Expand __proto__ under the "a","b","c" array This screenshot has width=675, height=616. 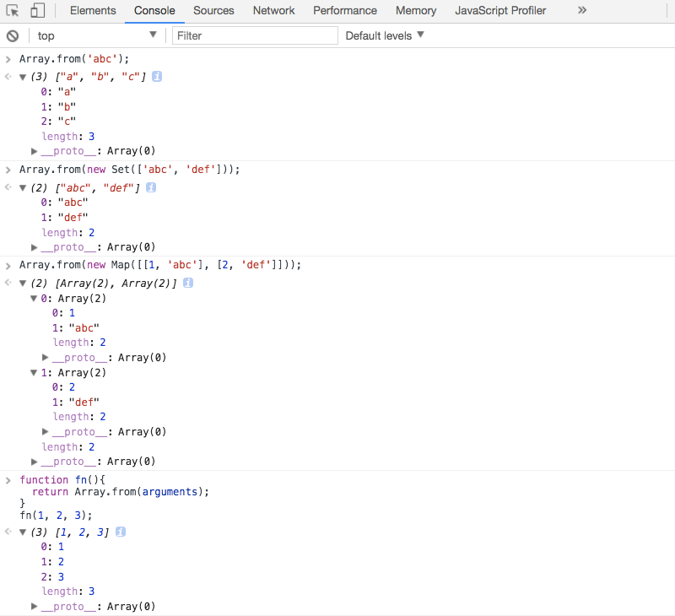click(34, 151)
